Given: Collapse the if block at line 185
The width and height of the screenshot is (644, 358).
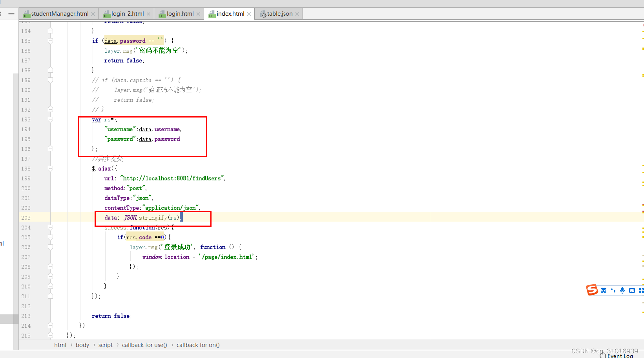Looking at the screenshot, I should (50, 40).
